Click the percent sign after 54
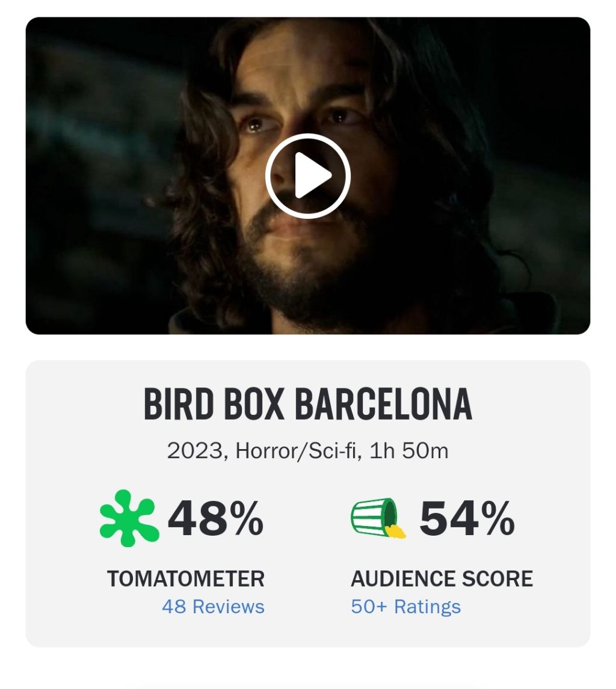The height and width of the screenshot is (689, 616). pyautogui.click(x=498, y=518)
